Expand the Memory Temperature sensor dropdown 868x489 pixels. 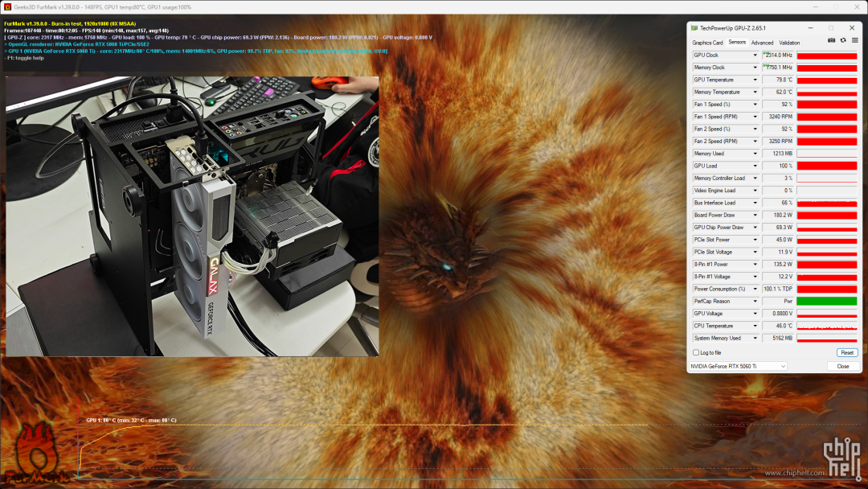[x=755, y=92]
